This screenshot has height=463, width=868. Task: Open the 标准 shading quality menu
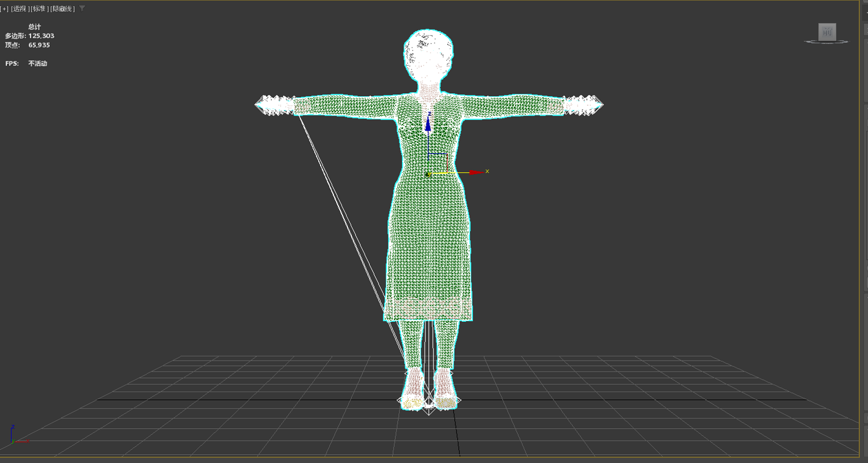pyautogui.click(x=39, y=9)
